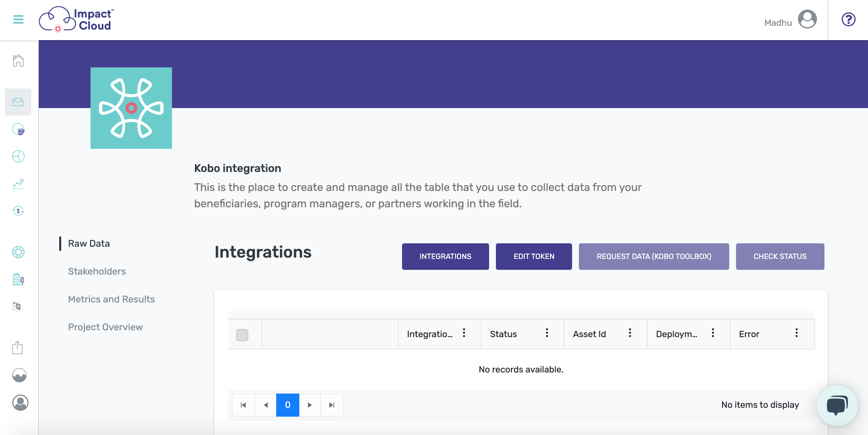Image resolution: width=868 pixels, height=435 pixels.
Task: Select Metrics and Results in side menu
Action: click(x=112, y=299)
